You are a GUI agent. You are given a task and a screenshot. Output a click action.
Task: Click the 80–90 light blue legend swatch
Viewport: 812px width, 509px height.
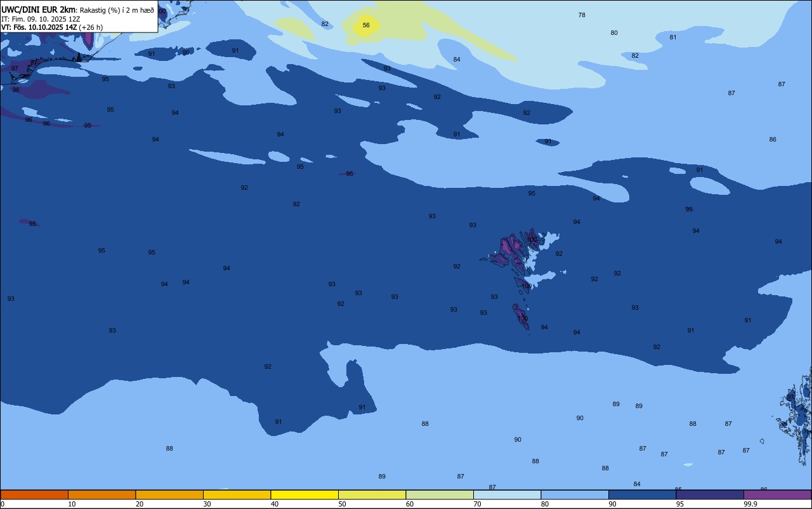click(575, 494)
